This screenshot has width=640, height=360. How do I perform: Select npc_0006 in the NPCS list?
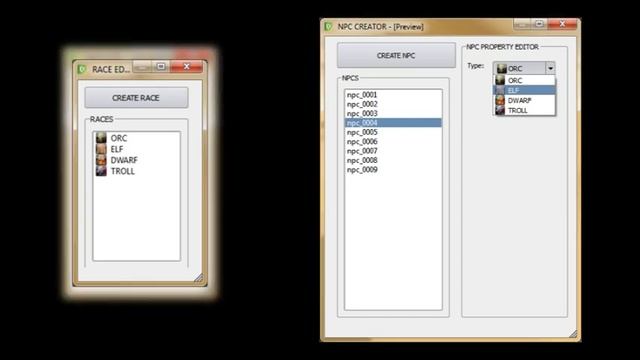(393, 142)
